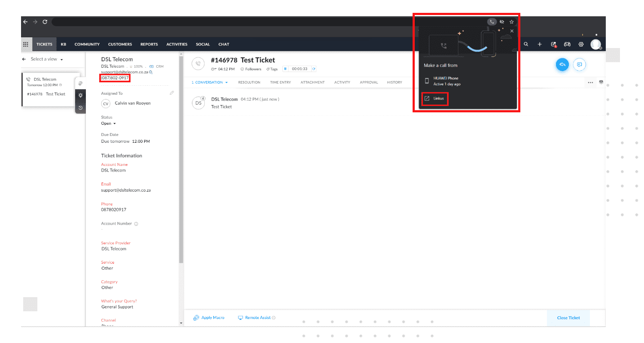Go back in the browser
This screenshot has height=343, width=644.
coord(25,21)
